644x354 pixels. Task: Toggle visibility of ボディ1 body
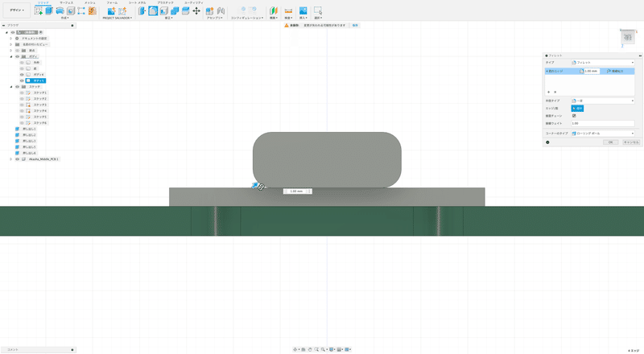(22, 81)
